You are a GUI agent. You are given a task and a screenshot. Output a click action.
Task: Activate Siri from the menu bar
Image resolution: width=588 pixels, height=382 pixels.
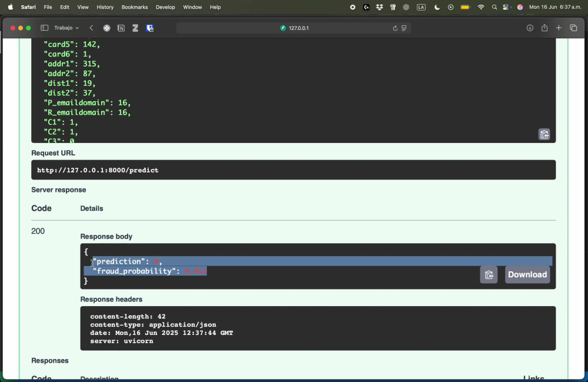tap(520, 7)
